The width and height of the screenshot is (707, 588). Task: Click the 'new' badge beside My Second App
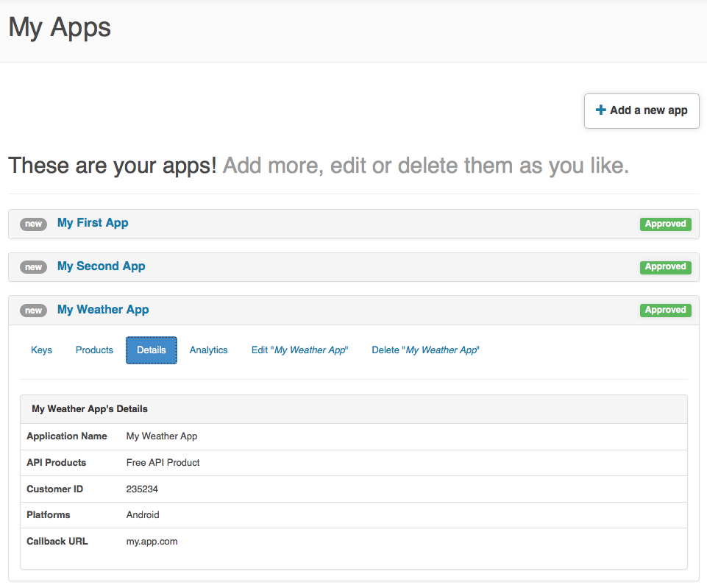(x=34, y=267)
